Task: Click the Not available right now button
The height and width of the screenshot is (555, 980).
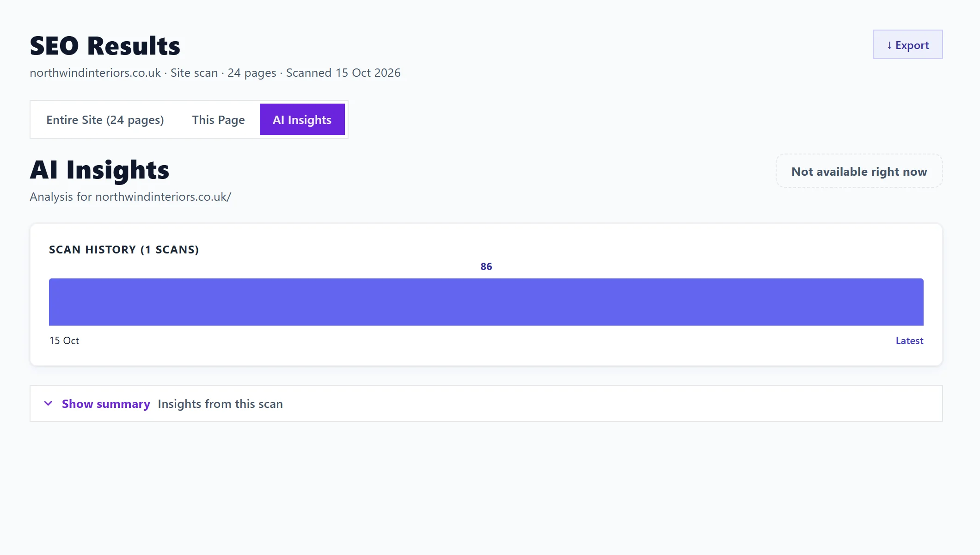Action: coord(859,171)
